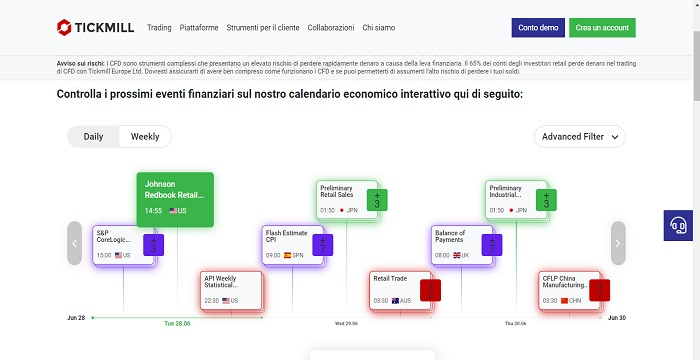This screenshot has width=700, height=360.
Task: Select Tue 28.06 on the timeline
Action: click(177, 323)
